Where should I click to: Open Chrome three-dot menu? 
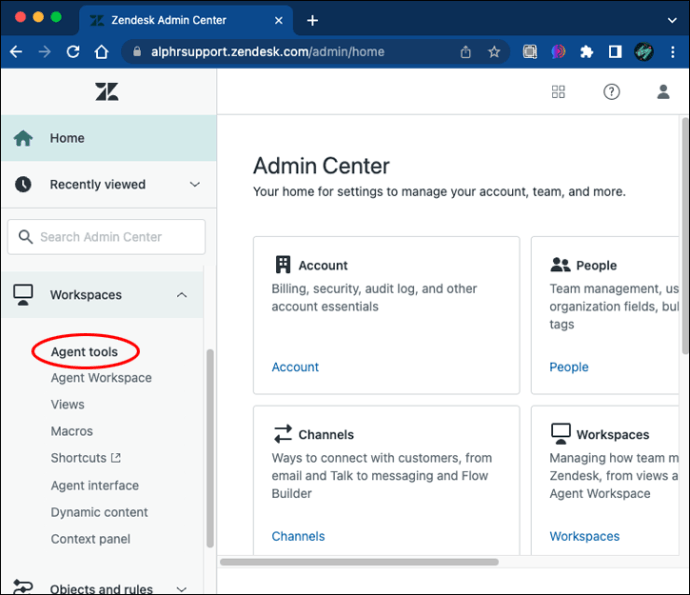(x=672, y=52)
